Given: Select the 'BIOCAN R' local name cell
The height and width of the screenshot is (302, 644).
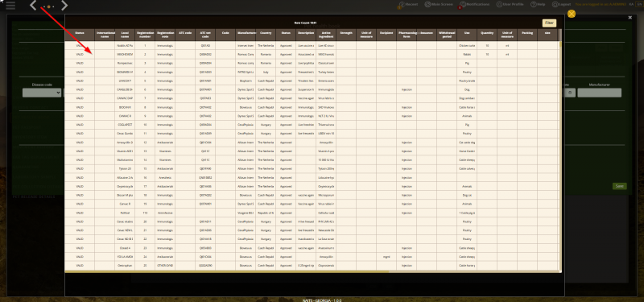Looking at the screenshot, I should click(125, 107).
